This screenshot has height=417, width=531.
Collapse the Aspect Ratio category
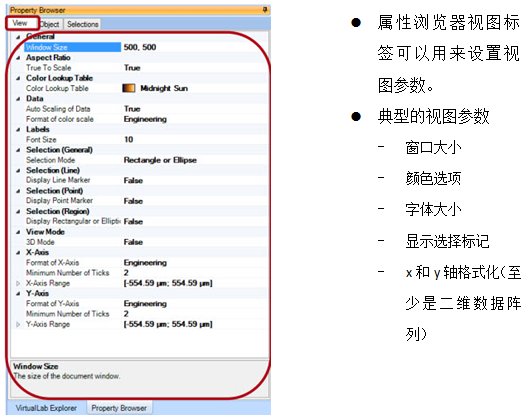(x=18, y=58)
